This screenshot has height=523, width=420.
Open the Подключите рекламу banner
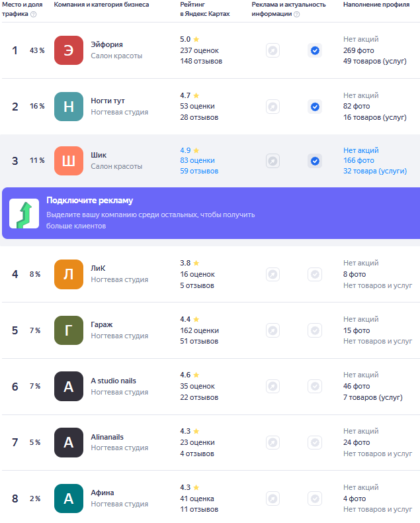(x=211, y=213)
